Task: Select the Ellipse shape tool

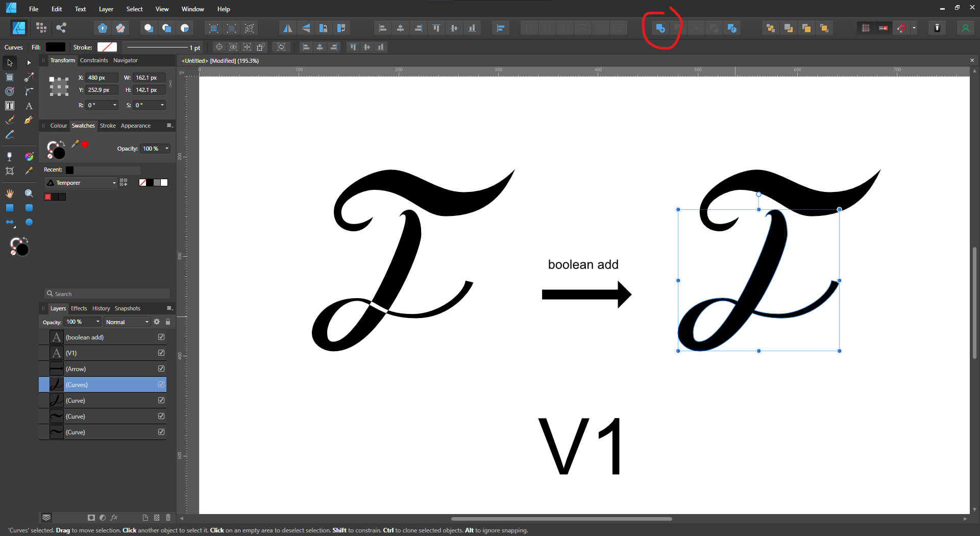Action: pos(29,222)
